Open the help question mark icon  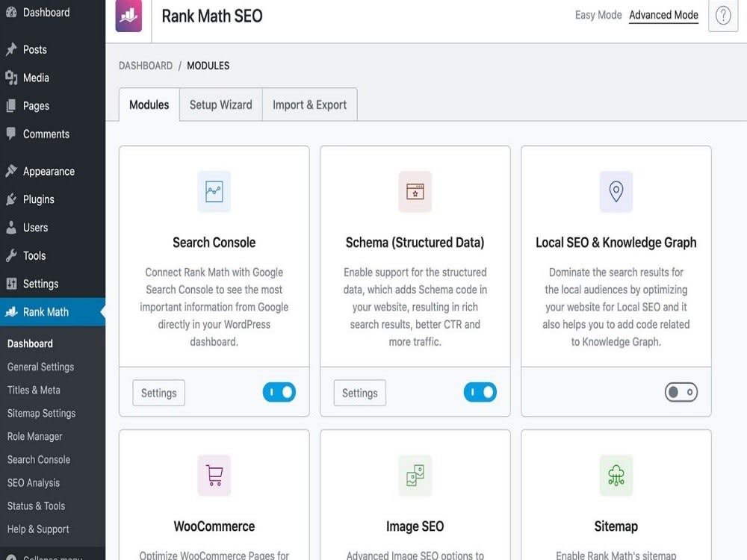[722, 15]
